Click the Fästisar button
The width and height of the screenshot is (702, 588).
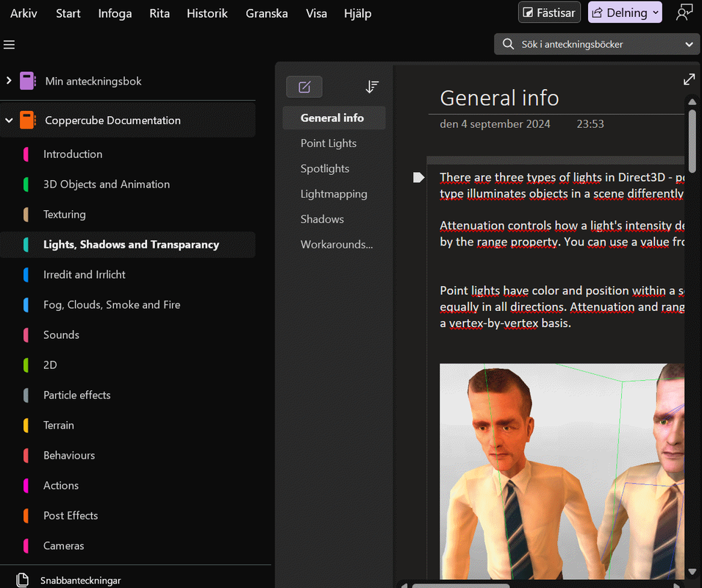click(x=549, y=12)
